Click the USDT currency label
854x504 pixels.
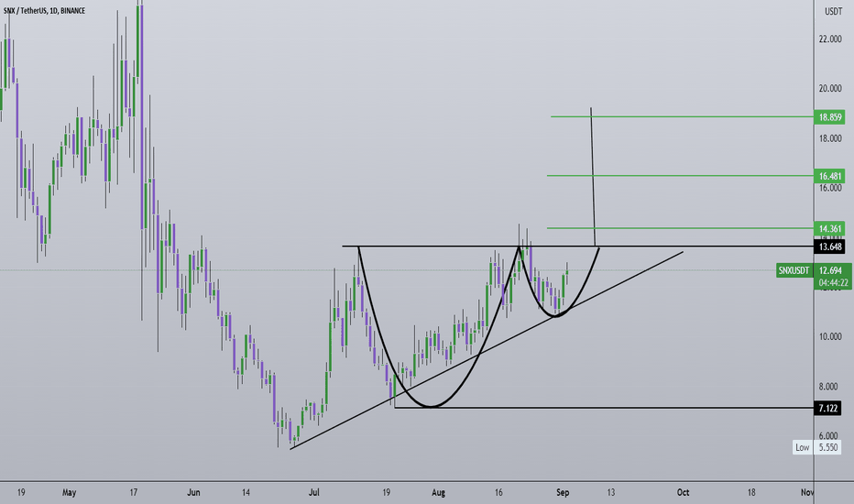pos(833,11)
